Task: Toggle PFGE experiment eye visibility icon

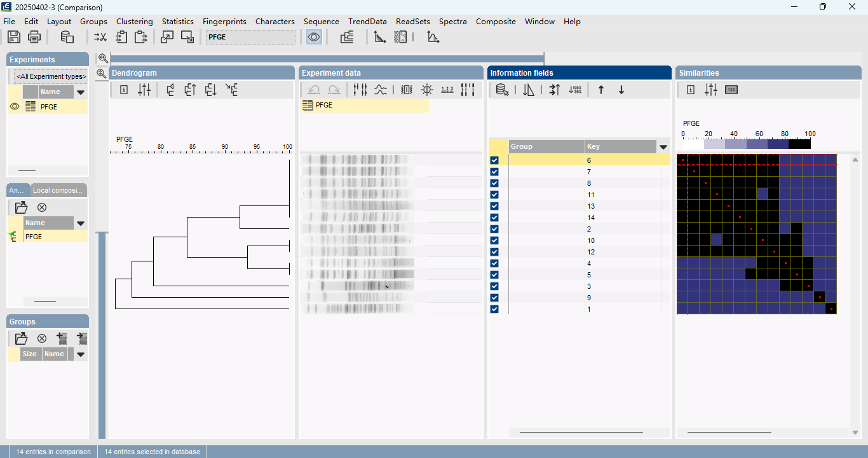Action: (x=15, y=107)
